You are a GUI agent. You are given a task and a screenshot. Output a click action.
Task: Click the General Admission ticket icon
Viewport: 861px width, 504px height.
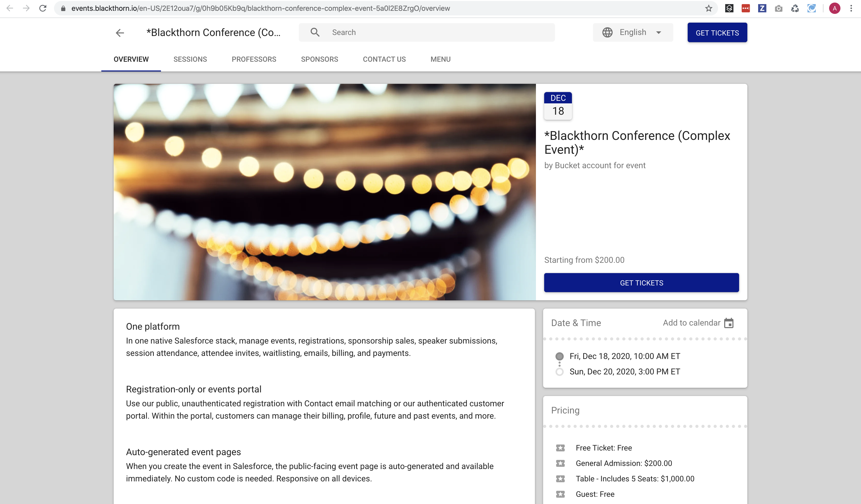[560, 463]
